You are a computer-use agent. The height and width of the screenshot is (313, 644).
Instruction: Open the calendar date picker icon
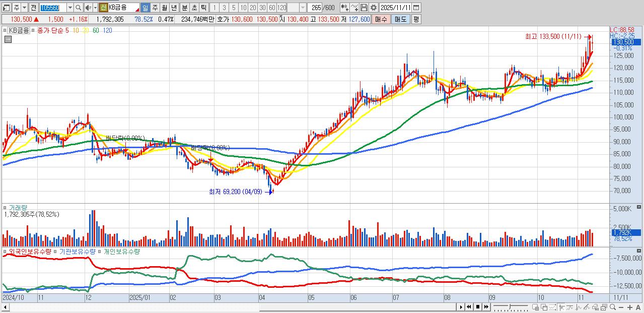coord(416,8)
